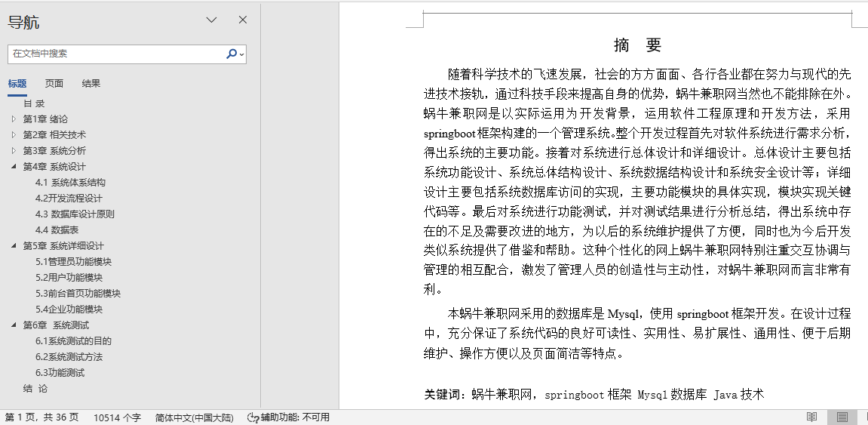Navigate to 4.4 数据表
The width and height of the screenshot is (868, 425).
[57, 230]
